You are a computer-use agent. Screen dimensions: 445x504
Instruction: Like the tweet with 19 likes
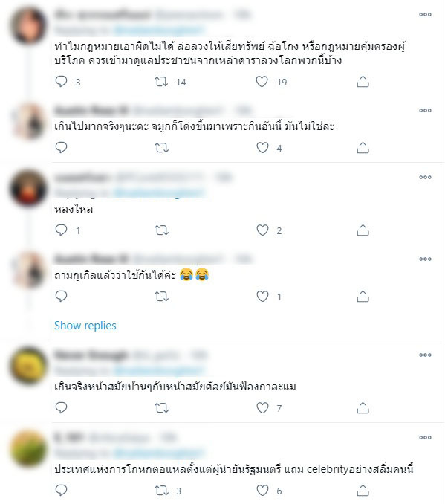tap(262, 82)
